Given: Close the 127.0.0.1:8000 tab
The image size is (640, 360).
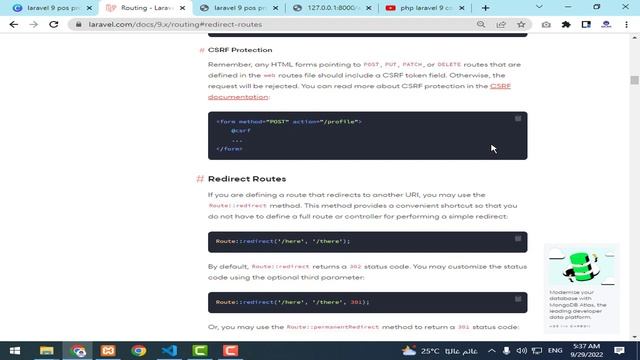Looking at the screenshot, I should 369,8.
